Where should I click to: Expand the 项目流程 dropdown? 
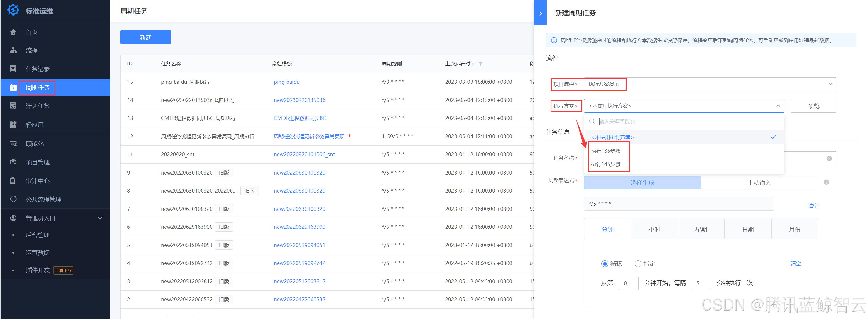[830, 84]
